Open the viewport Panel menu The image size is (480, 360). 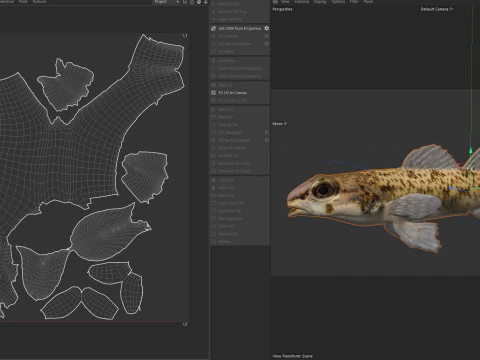coord(368,2)
